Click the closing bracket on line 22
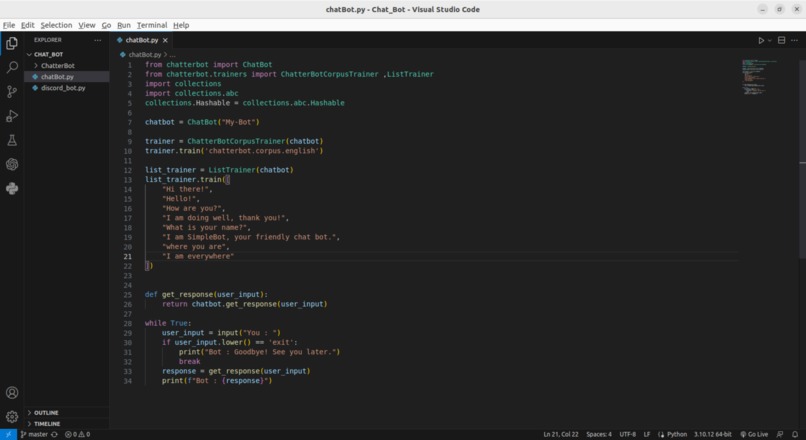This screenshot has width=806, height=440. click(x=149, y=266)
